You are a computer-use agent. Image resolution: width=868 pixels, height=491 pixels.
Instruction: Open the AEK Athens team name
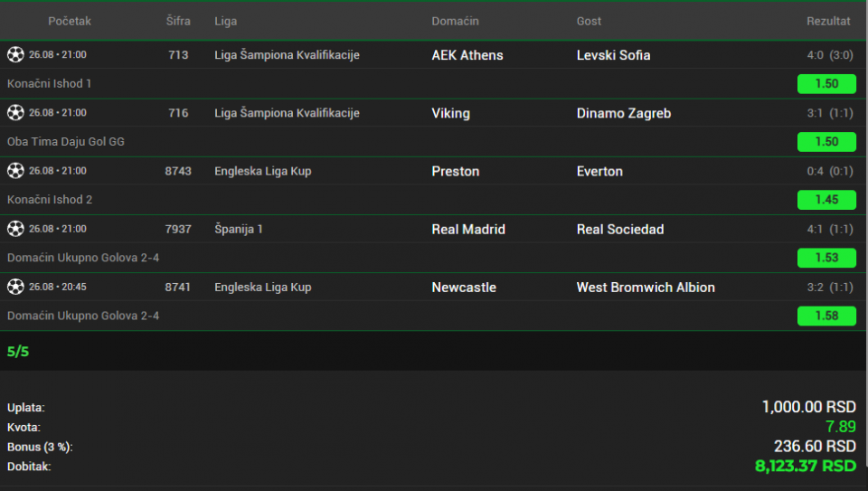point(467,55)
